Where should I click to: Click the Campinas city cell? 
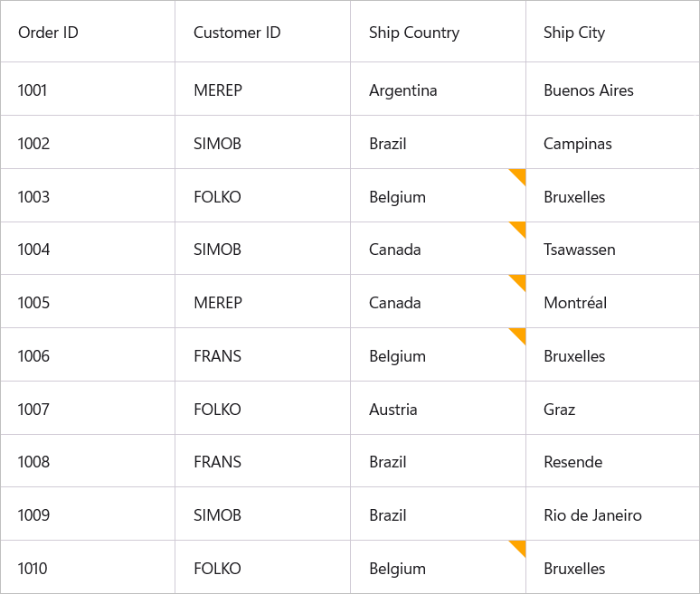pos(578,144)
